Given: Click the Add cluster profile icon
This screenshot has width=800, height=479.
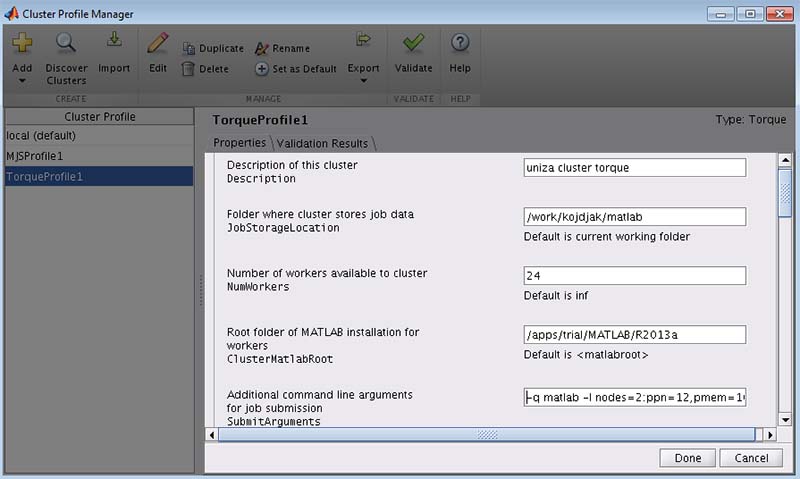Looking at the screenshot, I should (x=22, y=43).
